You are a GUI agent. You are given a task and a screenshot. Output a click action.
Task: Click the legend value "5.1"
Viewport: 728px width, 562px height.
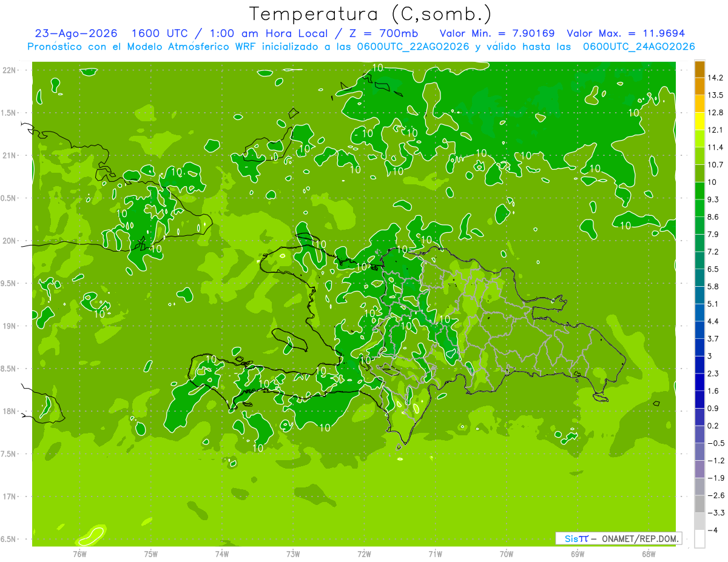click(713, 304)
